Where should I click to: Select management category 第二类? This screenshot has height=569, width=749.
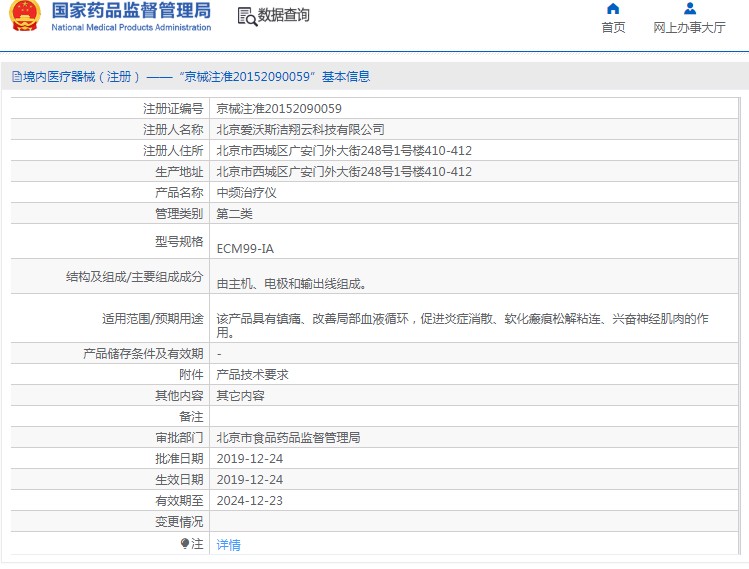pyautogui.click(x=235, y=214)
